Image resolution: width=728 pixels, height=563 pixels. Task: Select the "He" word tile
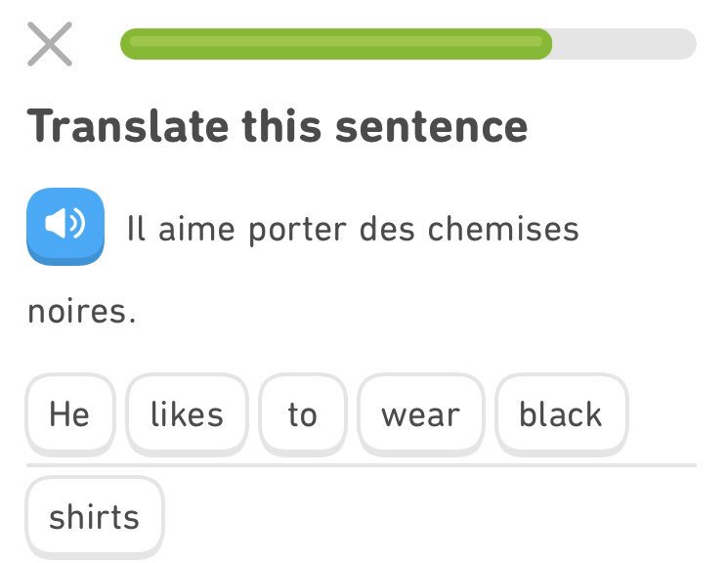tap(69, 413)
